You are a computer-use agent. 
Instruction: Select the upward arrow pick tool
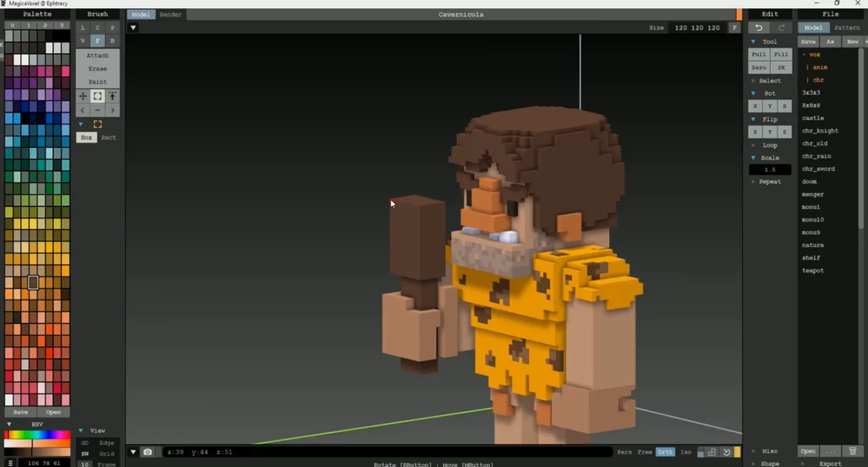pos(113,96)
